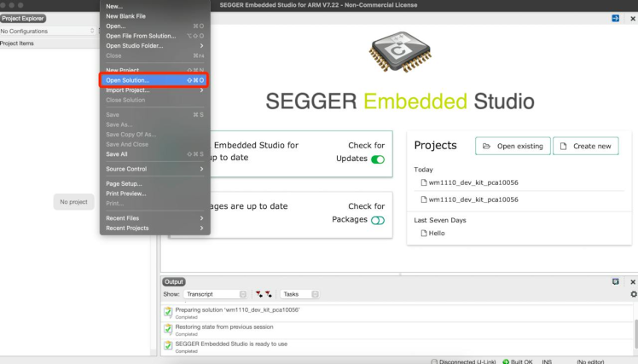Open the Transcript show dropdown
Viewport: 638px width, 364px height.
pos(215,294)
